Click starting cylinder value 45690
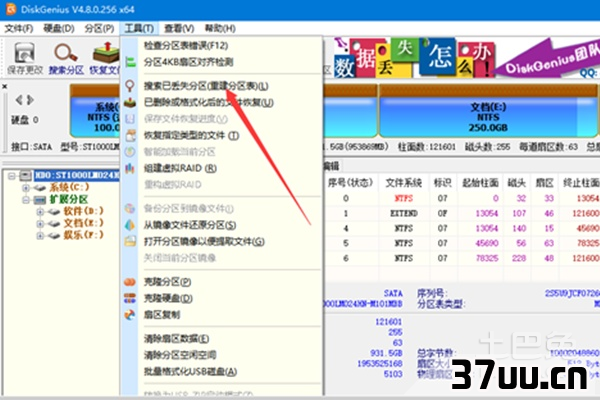Image resolution: width=600 pixels, height=400 pixels. pyautogui.click(x=487, y=243)
